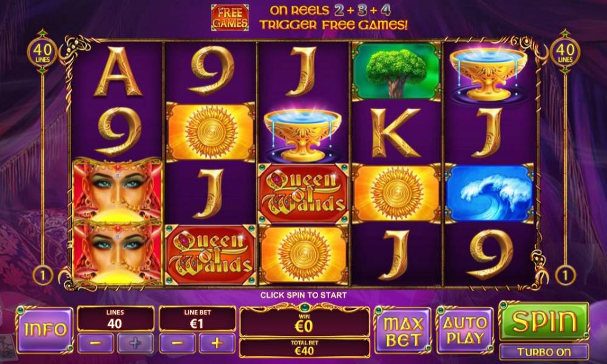Viewport: 607px width, 364px height.
Task: Click the Queen of Wands symbol on reel two
Action: coord(211,255)
